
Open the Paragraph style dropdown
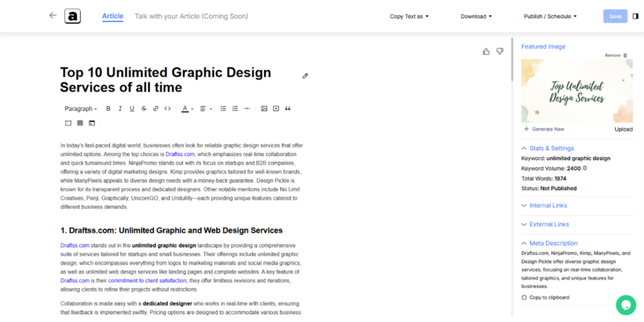pos(80,109)
